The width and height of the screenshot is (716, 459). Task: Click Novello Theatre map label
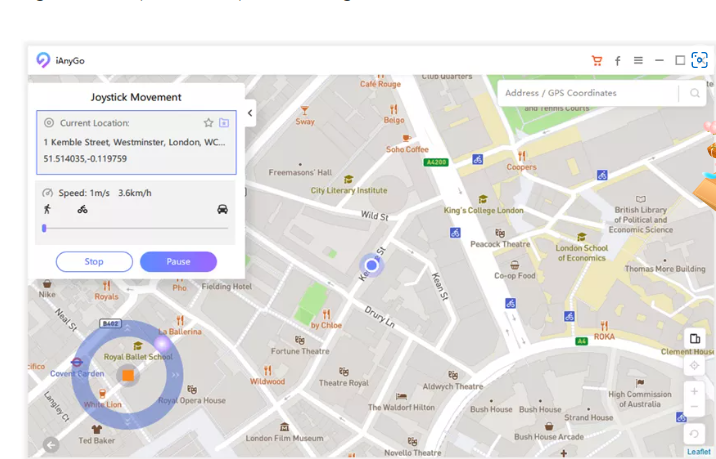[413, 453]
